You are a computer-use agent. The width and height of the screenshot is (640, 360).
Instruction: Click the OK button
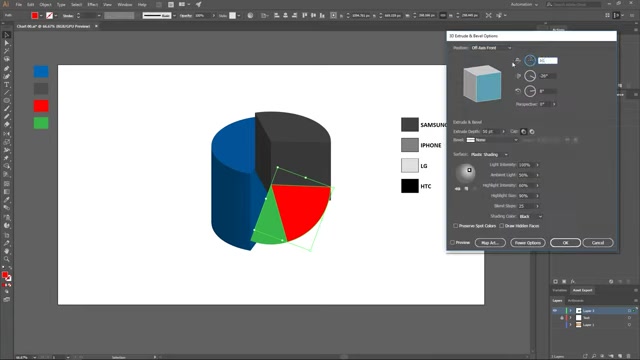[x=565, y=242]
